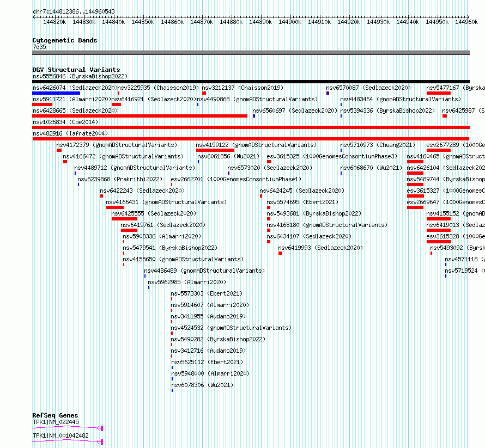The height and width of the screenshot is (448, 485).
Task: Select nsv482916 (Iafrate2004) label
Action: pyautogui.click(x=70, y=133)
